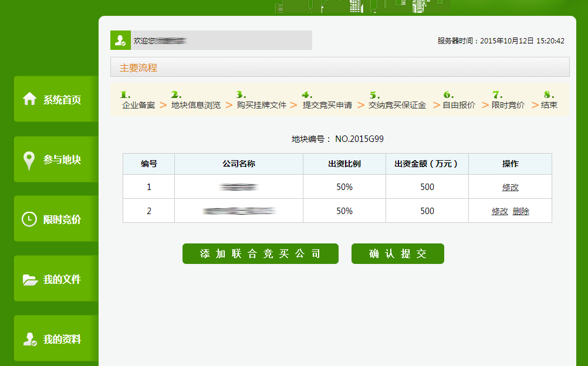Click the 主要流程 header bar
588x366 pixels.
[340, 67]
